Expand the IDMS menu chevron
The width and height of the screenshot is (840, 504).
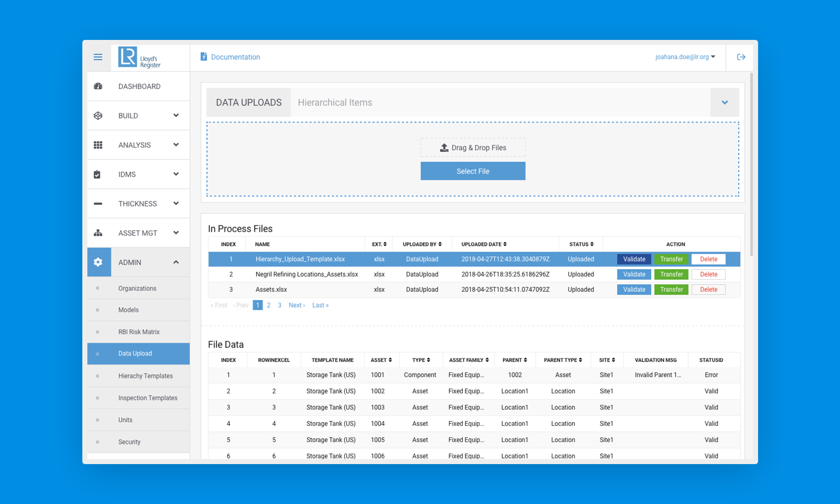point(176,174)
